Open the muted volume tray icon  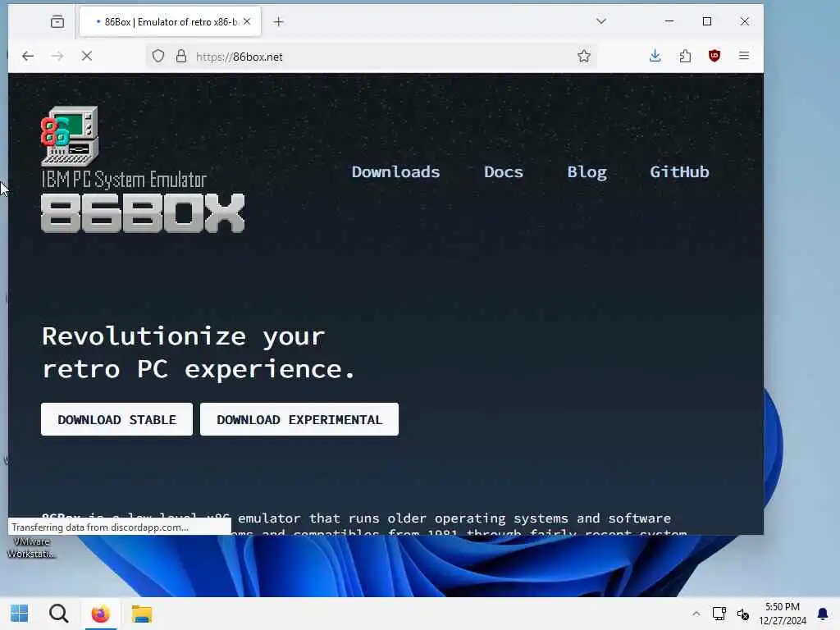743,614
